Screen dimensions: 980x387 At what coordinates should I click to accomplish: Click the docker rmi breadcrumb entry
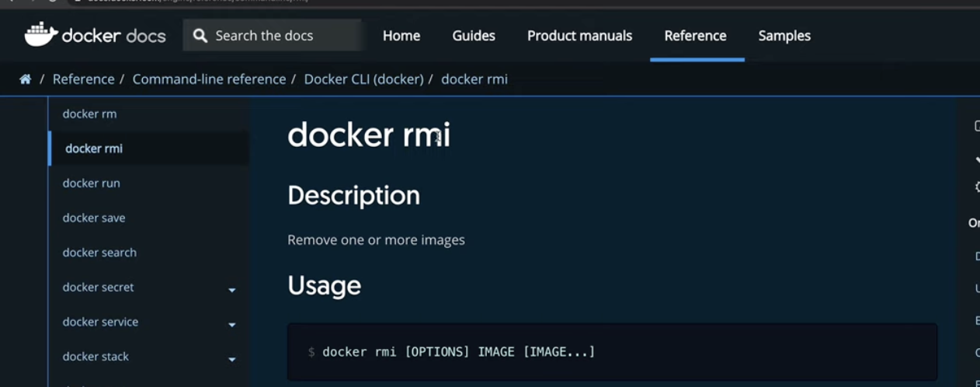[x=474, y=79]
